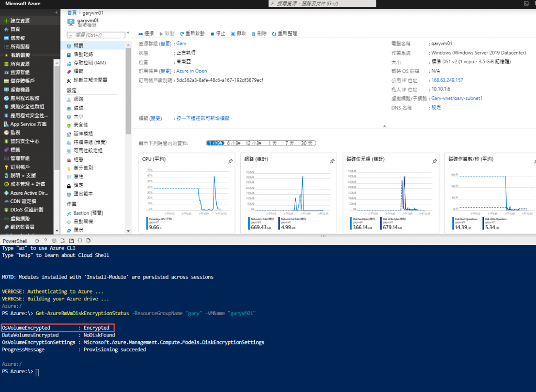This screenshot has width=536, height=392.
Task: Click web preview icon in Cloud Shell toolbar
Action: (88, 241)
